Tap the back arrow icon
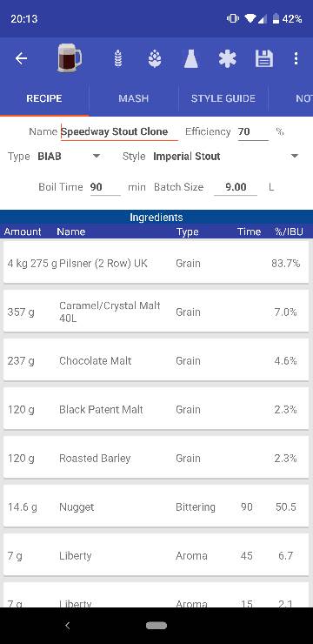Image resolution: width=313 pixels, height=644 pixels. [x=22, y=58]
